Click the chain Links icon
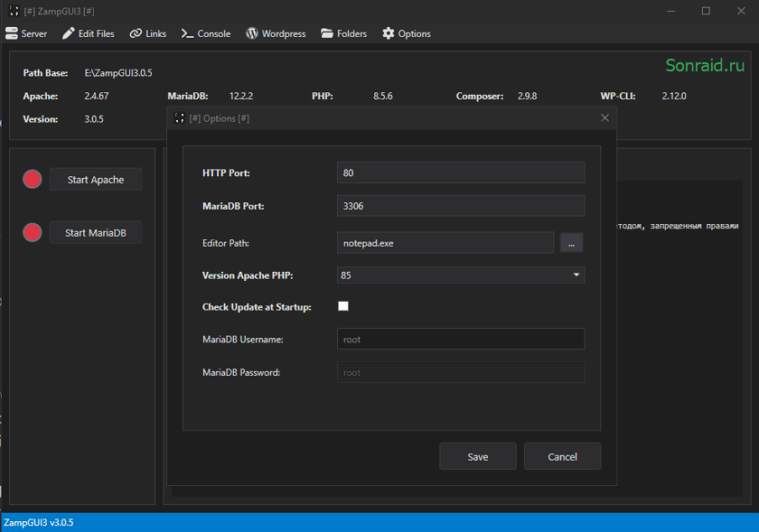 136,33
